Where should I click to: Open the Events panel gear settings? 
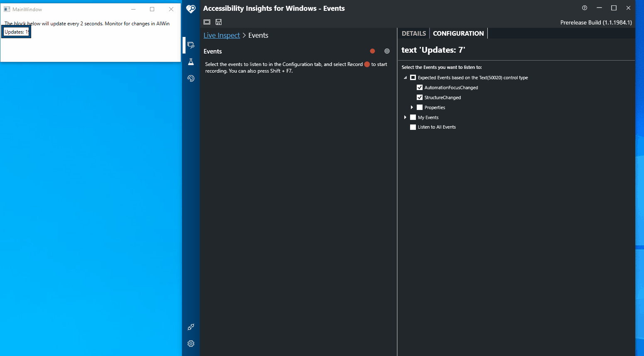pyautogui.click(x=387, y=51)
